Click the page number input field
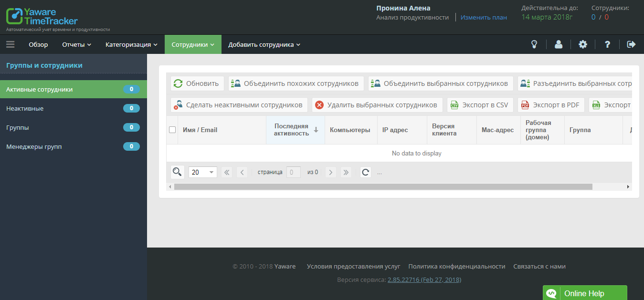The height and width of the screenshot is (300, 644). pos(293,172)
